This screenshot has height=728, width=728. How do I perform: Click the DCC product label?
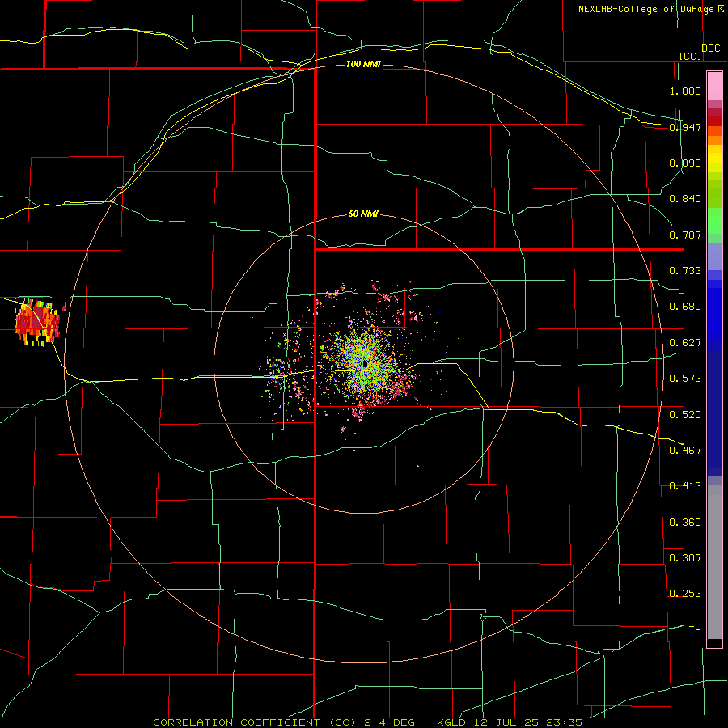[711, 49]
